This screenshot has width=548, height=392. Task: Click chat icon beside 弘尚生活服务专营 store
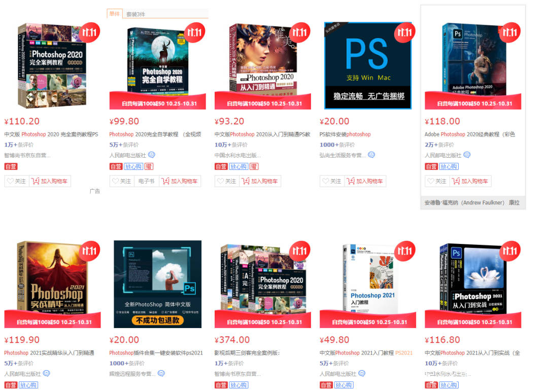click(x=371, y=155)
